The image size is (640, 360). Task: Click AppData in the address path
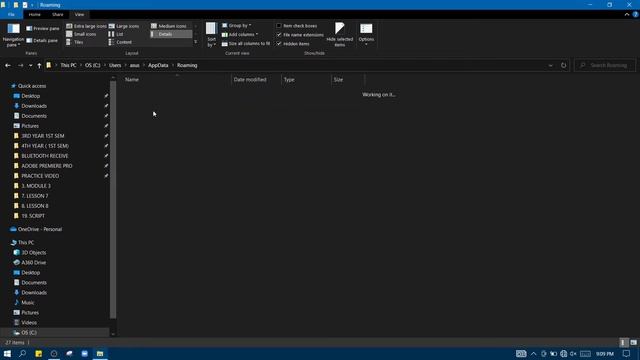[158, 65]
